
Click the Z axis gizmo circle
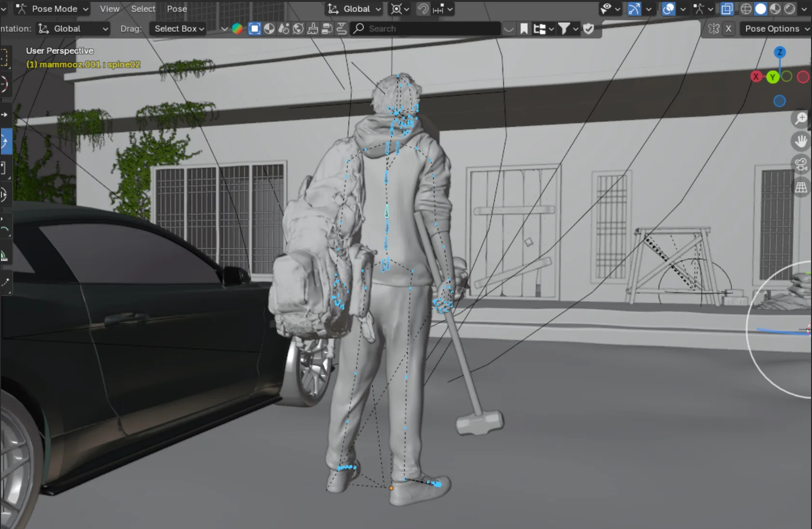pyautogui.click(x=780, y=52)
